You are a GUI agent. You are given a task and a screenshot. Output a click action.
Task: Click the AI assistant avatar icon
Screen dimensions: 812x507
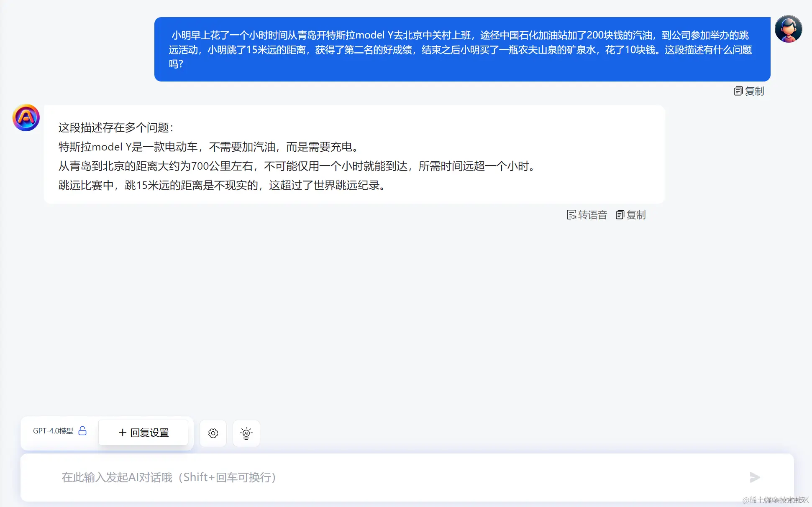[x=26, y=117]
